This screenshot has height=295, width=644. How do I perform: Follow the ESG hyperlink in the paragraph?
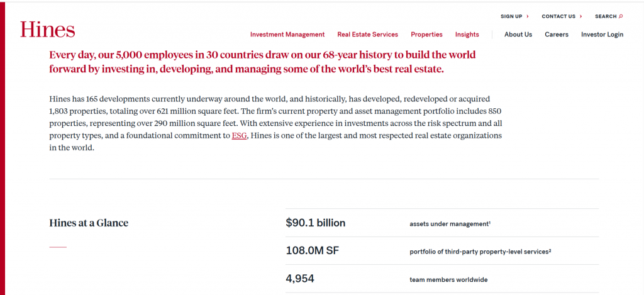(x=239, y=135)
